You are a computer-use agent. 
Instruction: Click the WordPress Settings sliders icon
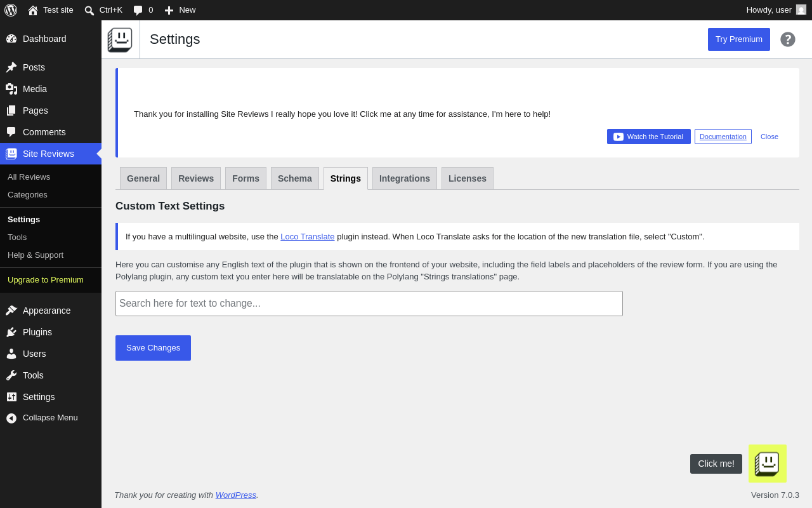pyautogui.click(x=11, y=397)
